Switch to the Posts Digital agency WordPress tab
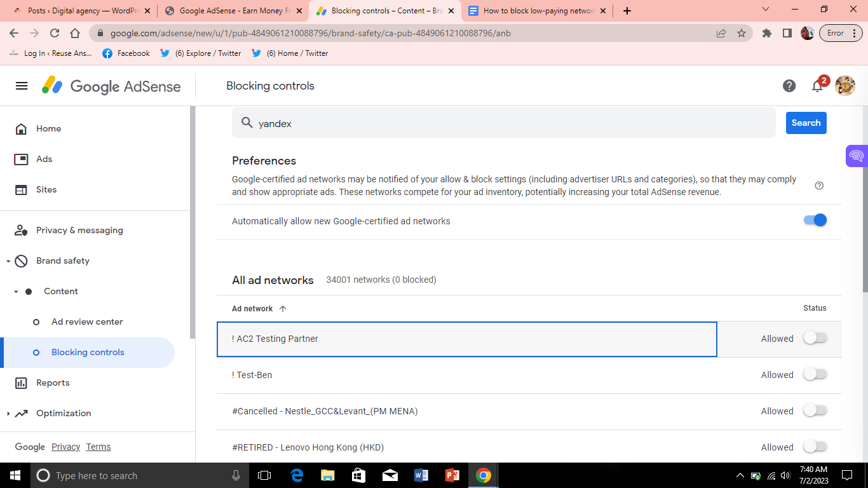The width and height of the screenshot is (868, 488). [82, 11]
